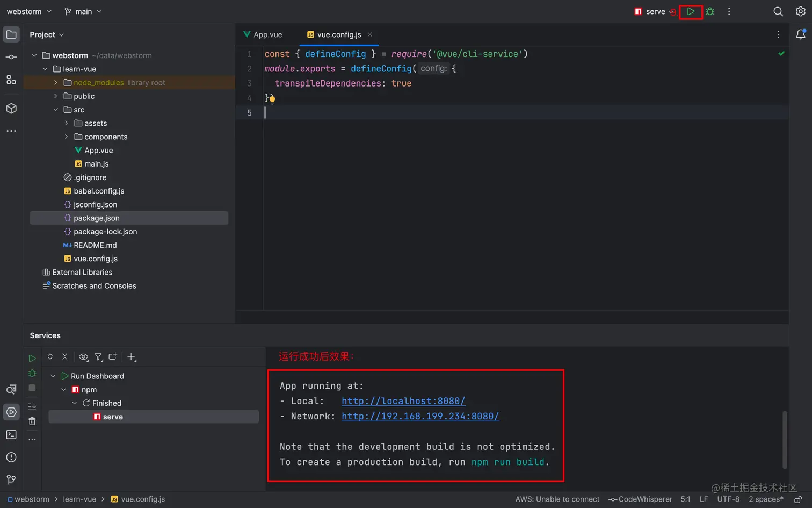Close the vue.config.js tab
The width and height of the screenshot is (812, 508).
click(369, 34)
